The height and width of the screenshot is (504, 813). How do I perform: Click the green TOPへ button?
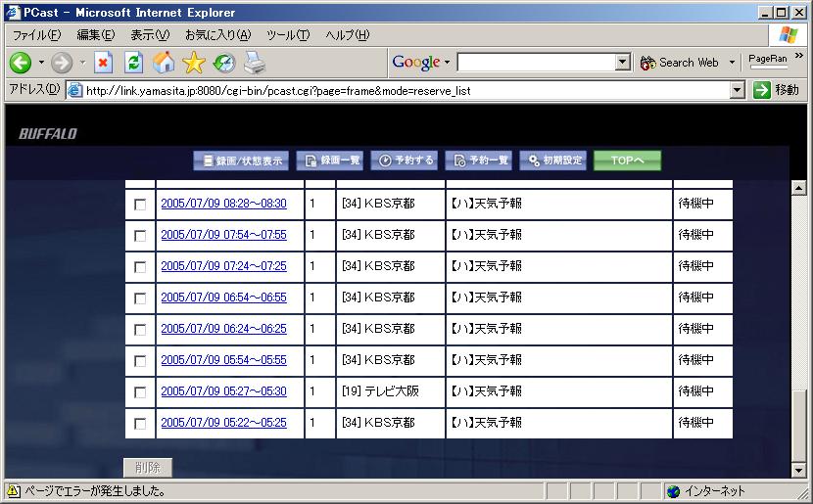[627, 160]
